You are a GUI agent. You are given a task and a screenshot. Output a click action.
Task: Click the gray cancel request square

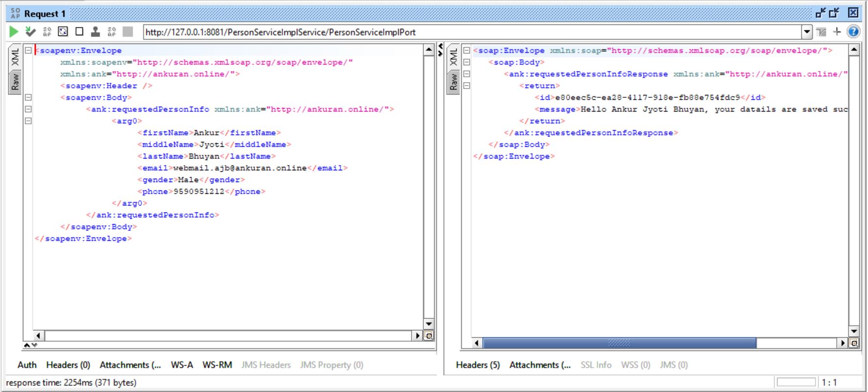click(128, 32)
